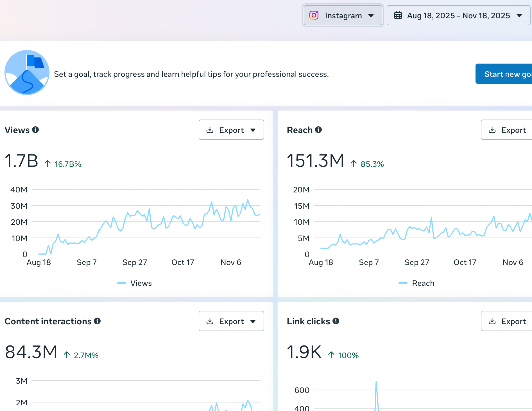This screenshot has height=411, width=532.
Task: Show info tooltip next to Reach
Action: tap(318, 130)
